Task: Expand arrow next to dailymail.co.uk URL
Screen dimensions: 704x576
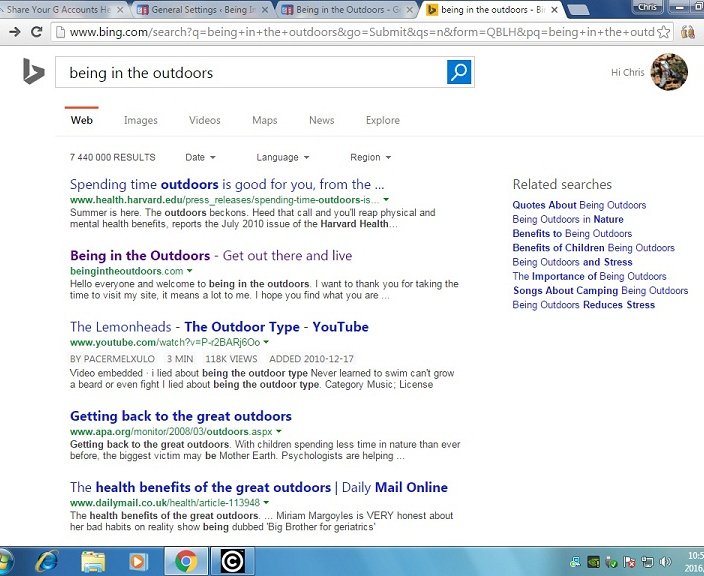Action: click(x=266, y=502)
